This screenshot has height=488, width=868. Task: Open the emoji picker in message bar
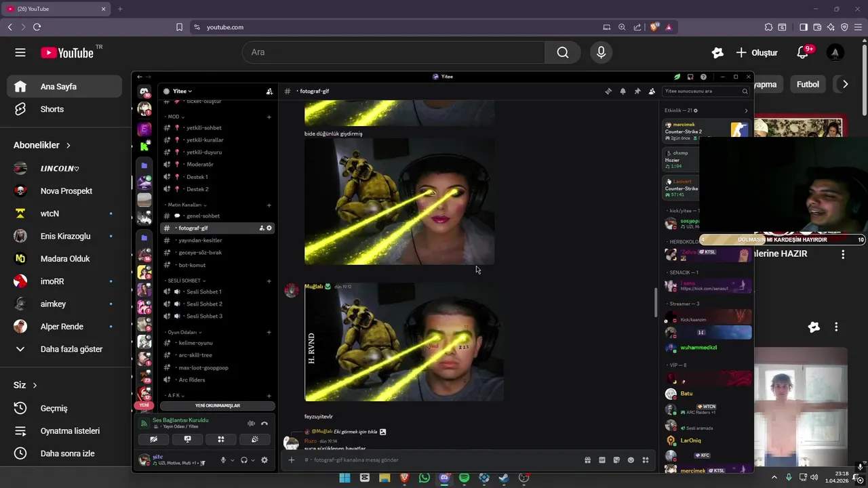[x=631, y=460]
